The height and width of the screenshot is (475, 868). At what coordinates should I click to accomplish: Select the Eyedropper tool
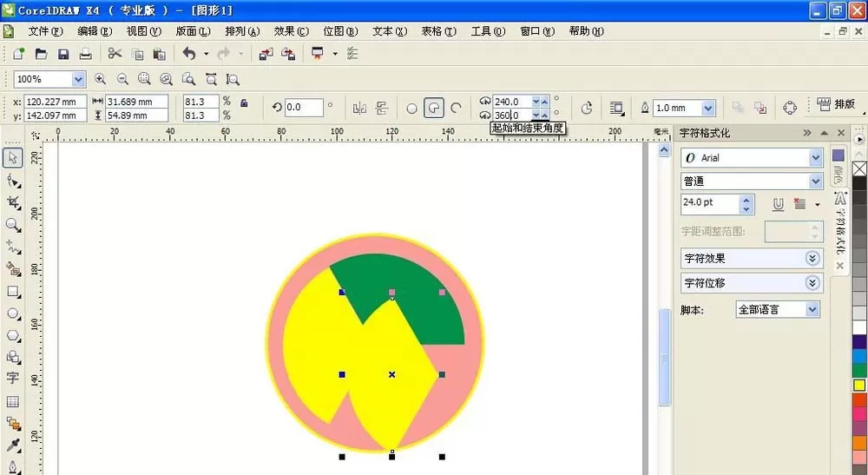tap(13, 445)
